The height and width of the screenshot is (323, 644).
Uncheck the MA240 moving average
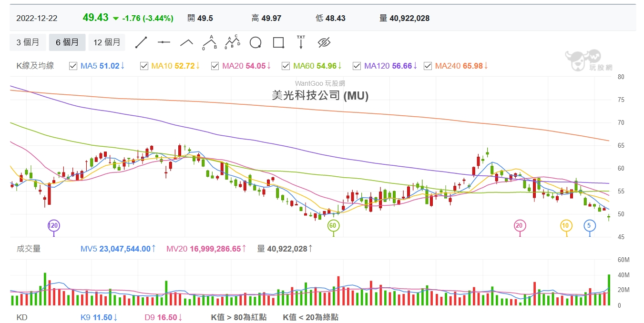(x=428, y=66)
